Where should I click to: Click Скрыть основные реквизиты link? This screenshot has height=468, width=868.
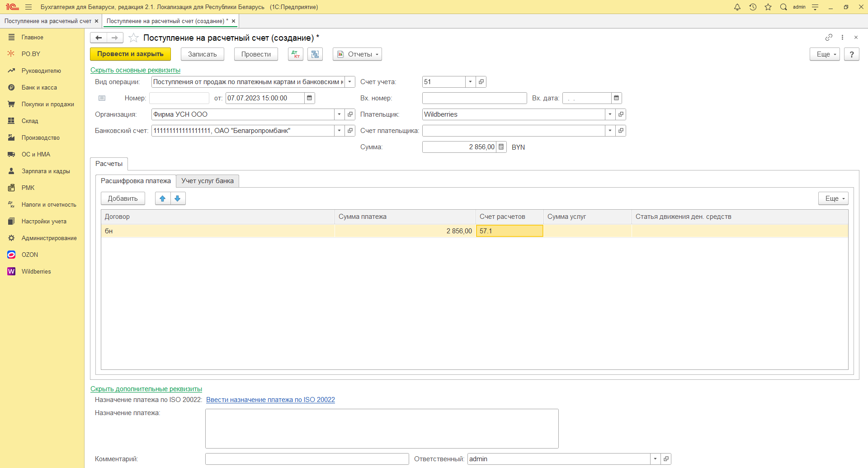135,70
